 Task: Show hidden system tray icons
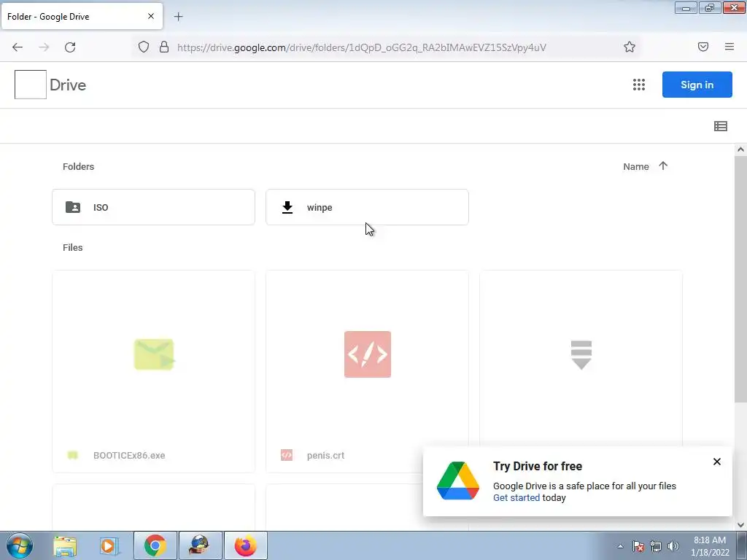620,546
